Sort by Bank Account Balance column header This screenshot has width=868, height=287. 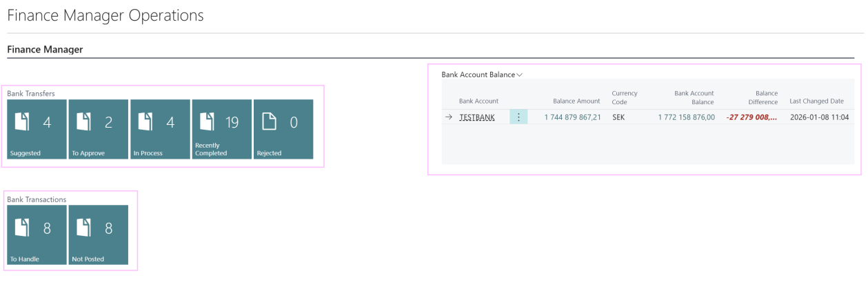coord(694,97)
